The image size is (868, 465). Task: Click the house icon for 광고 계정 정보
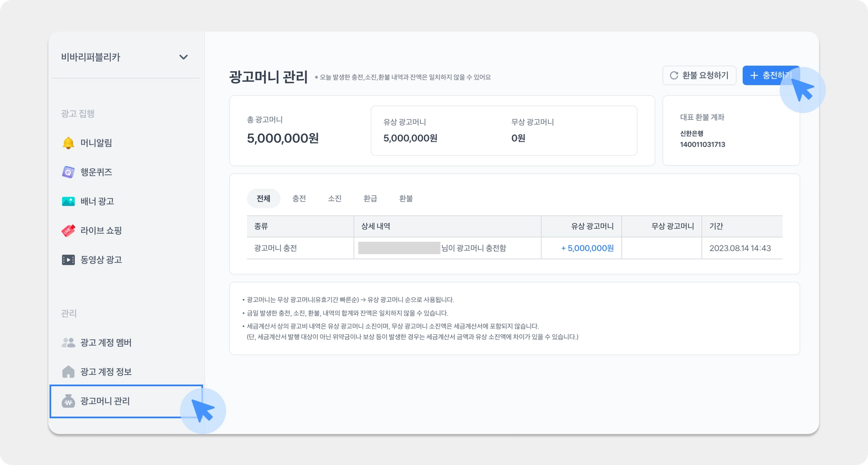tap(68, 372)
